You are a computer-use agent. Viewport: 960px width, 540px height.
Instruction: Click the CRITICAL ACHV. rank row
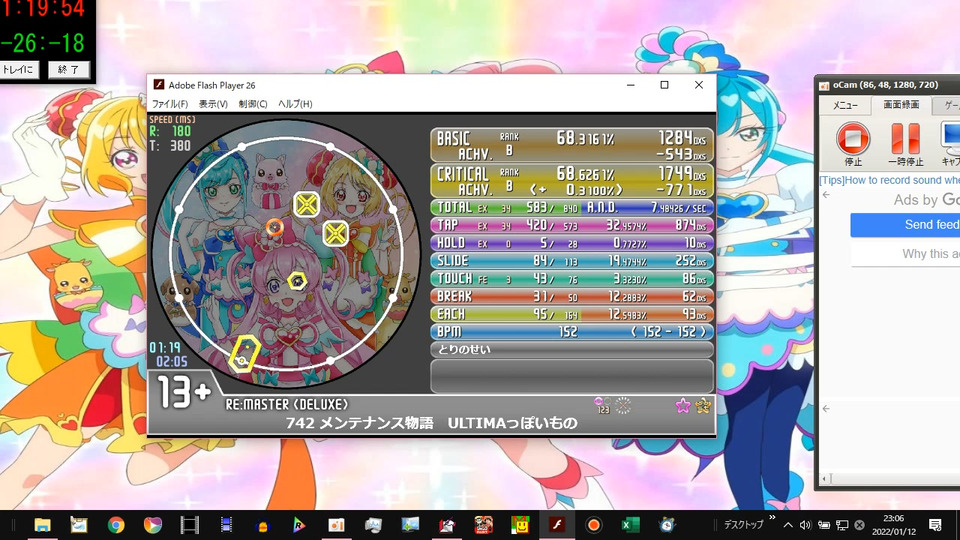(572, 181)
